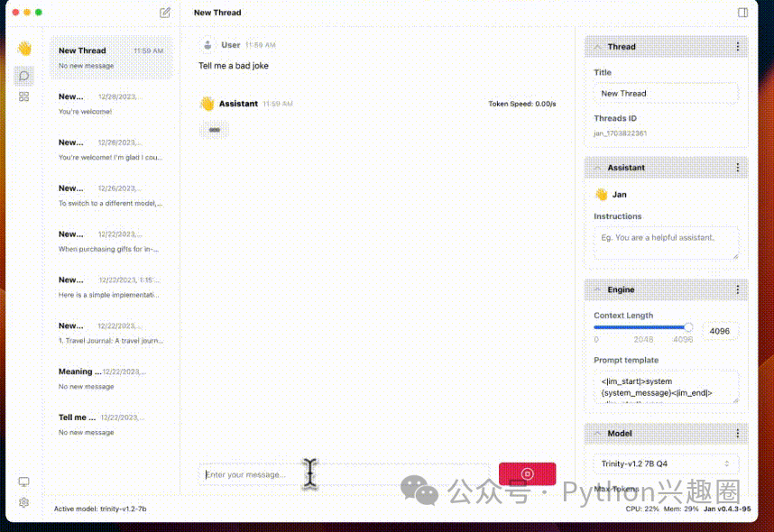Adjust the Context Length slider handle
Viewport: 774px width, 532px height.
click(688, 326)
